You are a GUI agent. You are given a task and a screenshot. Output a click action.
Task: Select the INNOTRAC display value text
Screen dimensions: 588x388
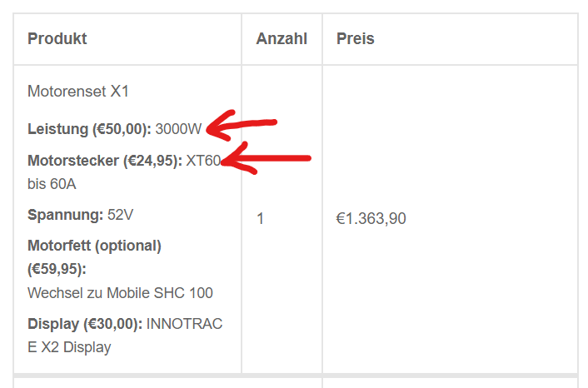(x=184, y=324)
